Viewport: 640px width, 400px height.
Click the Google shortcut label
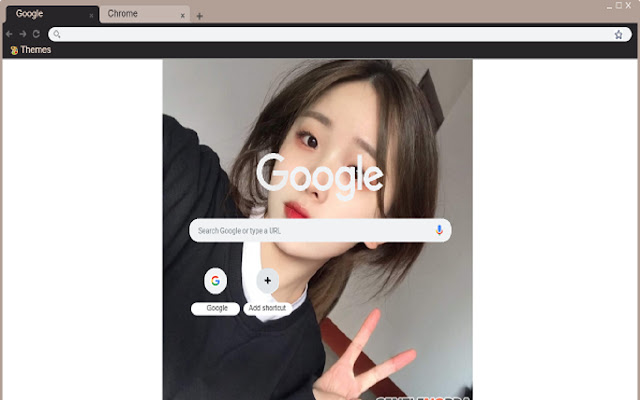pyautogui.click(x=216, y=309)
